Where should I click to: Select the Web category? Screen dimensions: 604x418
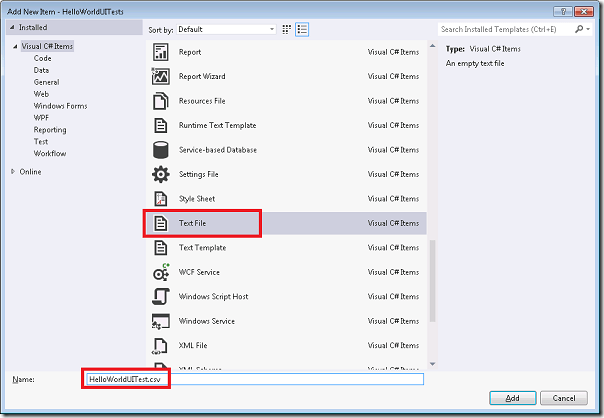tap(41, 94)
